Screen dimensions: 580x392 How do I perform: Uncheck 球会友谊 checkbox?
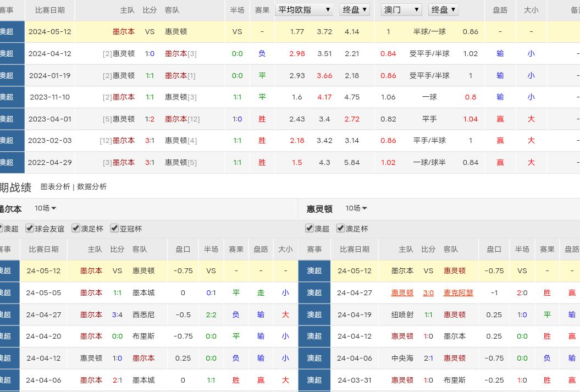click(x=30, y=229)
